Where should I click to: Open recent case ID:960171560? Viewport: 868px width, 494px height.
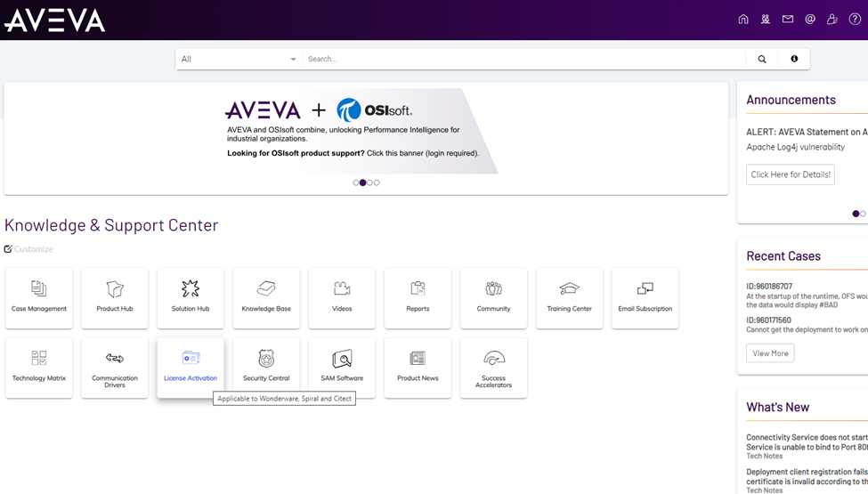(768, 320)
